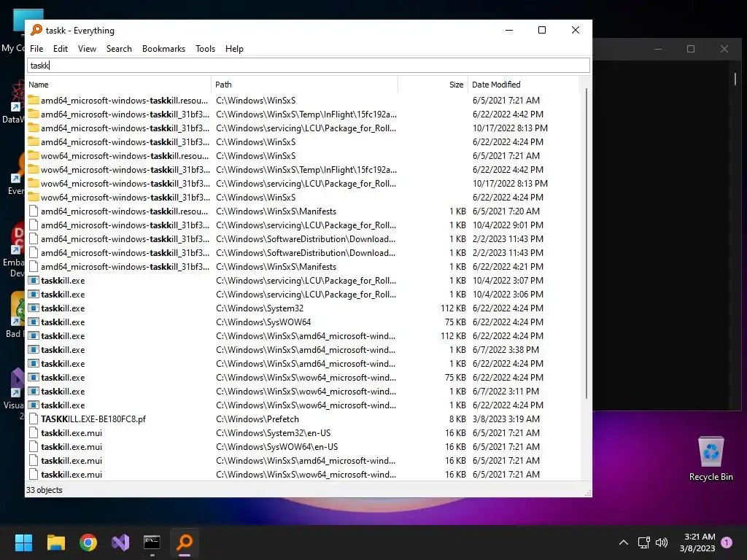Viewport: 747px width, 560px height.
Task: Sort results by the Size column header
Action: point(433,85)
